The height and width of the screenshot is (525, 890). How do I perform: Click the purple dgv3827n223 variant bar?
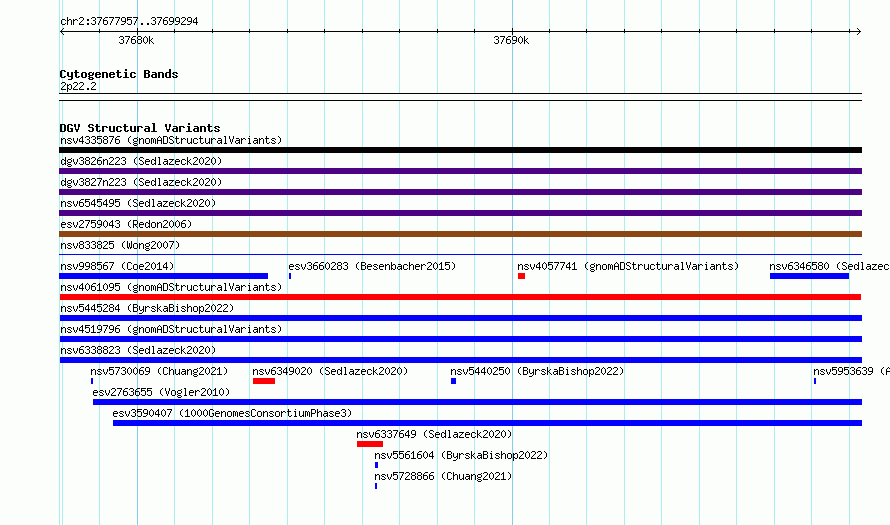[x=460, y=192]
